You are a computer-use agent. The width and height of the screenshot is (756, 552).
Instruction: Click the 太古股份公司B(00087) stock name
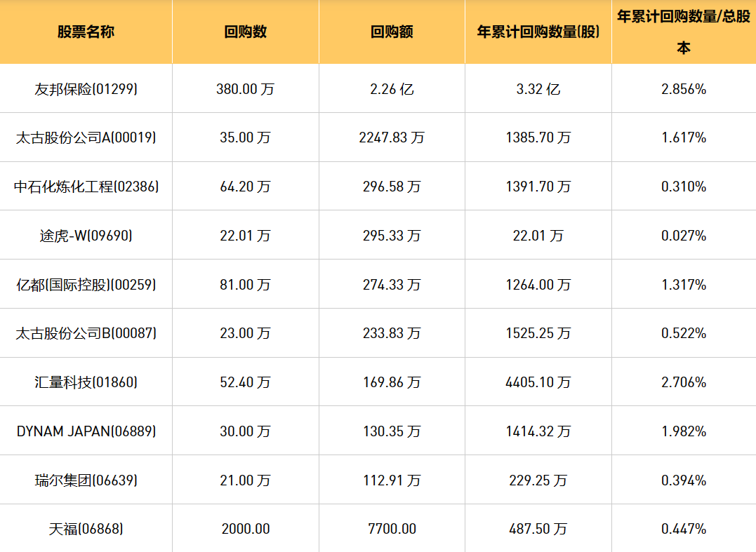pos(86,333)
